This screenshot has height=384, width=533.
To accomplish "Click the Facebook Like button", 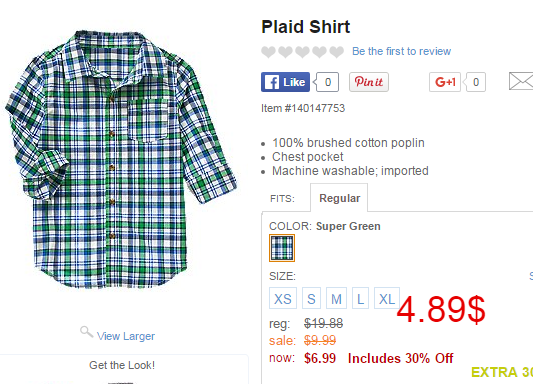I will 285,82.
